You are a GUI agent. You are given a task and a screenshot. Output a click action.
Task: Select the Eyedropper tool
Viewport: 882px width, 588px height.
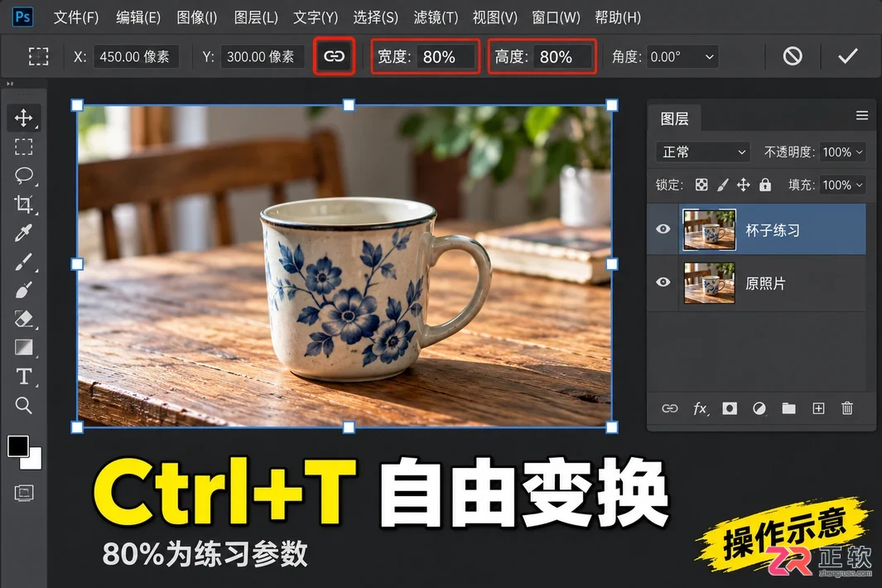[x=23, y=233]
